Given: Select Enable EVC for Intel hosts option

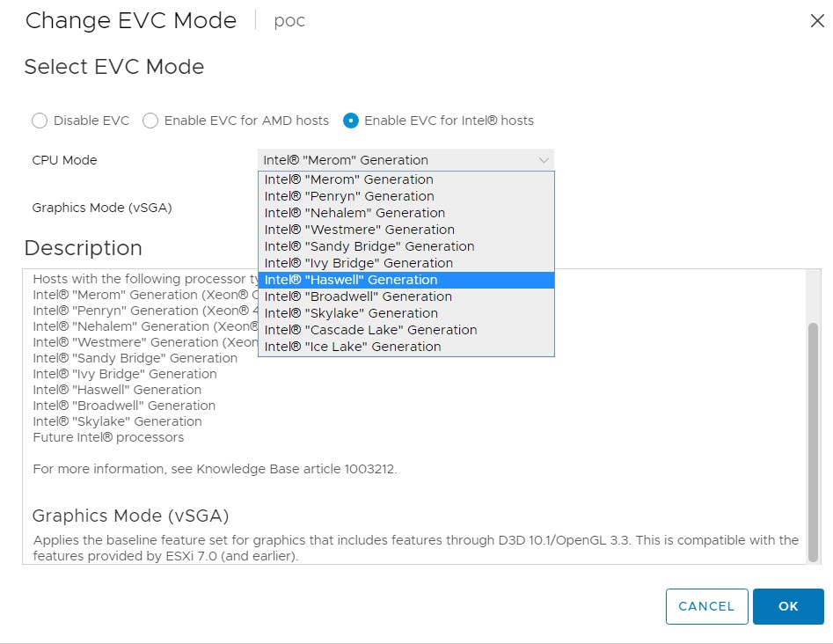Looking at the screenshot, I should (x=351, y=121).
